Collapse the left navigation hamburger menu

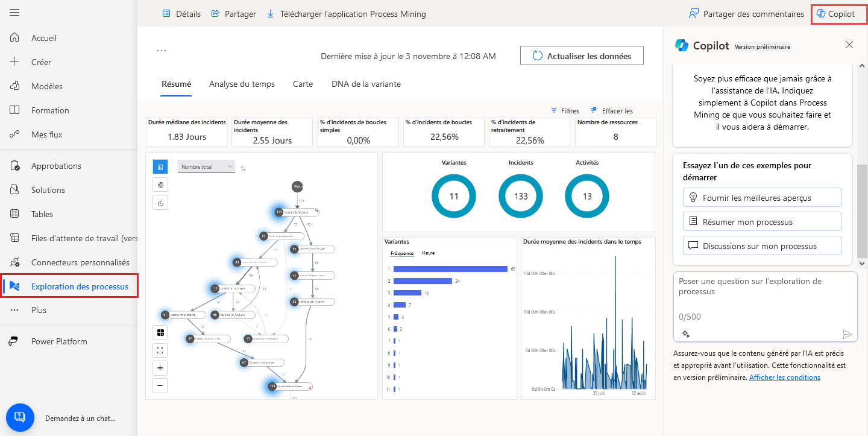pos(15,13)
